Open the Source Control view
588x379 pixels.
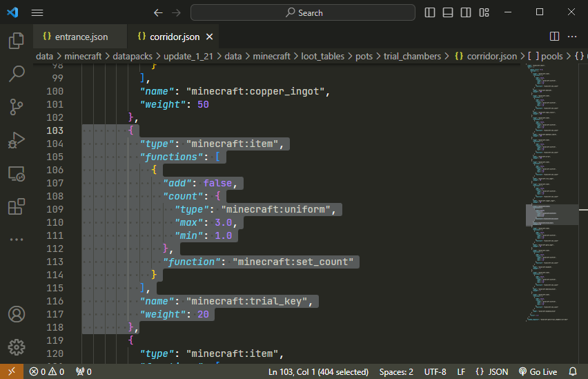(17, 107)
